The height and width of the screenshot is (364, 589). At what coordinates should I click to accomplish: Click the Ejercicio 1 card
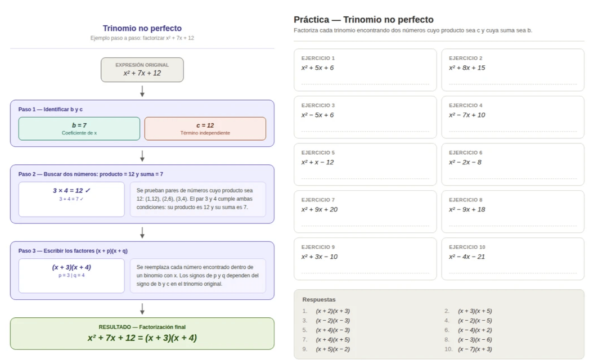[x=365, y=70]
